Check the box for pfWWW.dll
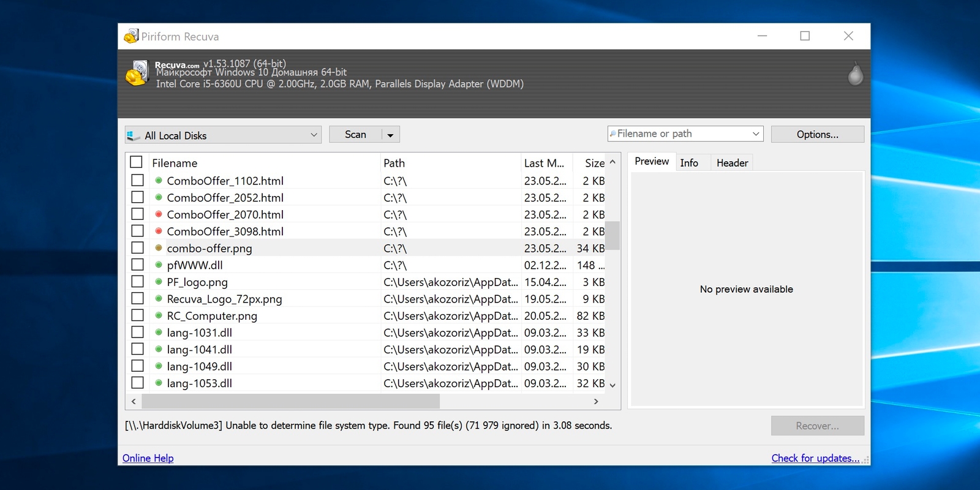This screenshot has width=980, height=490. 138,265
